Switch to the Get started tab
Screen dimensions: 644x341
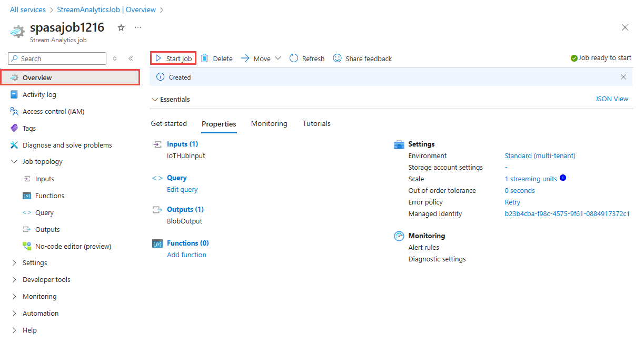(x=169, y=124)
